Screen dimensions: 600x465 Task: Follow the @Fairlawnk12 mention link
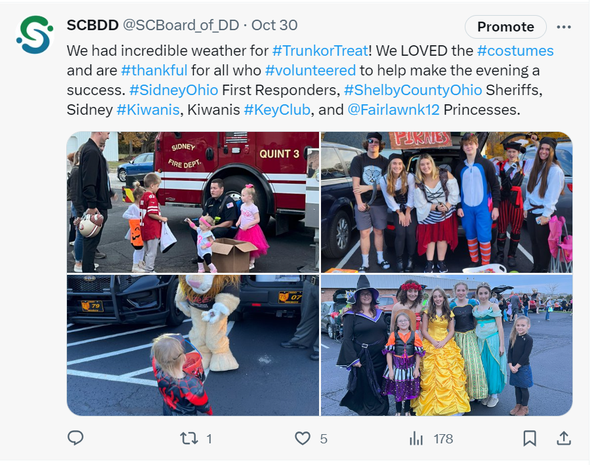point(393,110)
